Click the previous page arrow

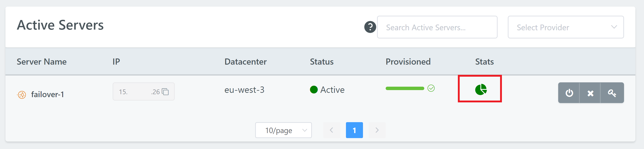click(331, 130)
